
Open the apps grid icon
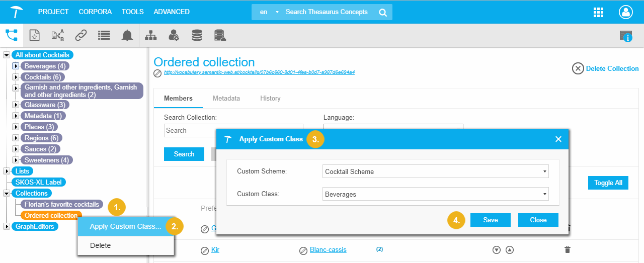[599, 12]
